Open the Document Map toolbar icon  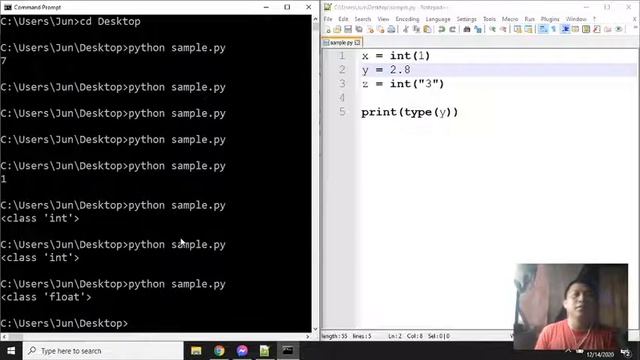click(586, 29)
